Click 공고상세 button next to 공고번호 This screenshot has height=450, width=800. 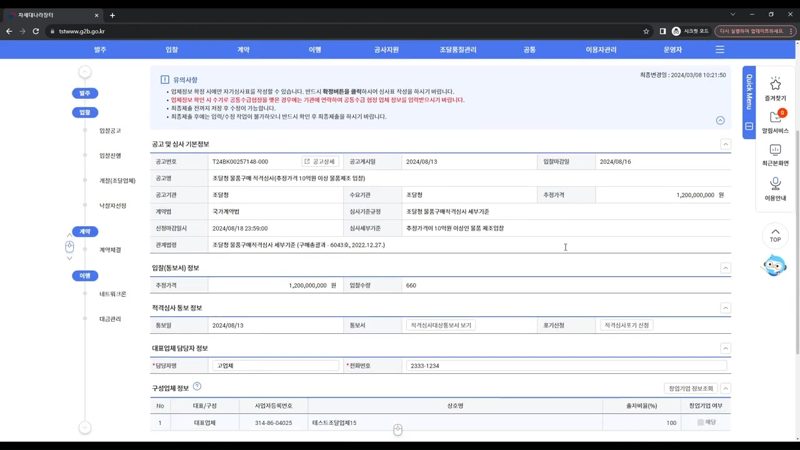point(320,161)
